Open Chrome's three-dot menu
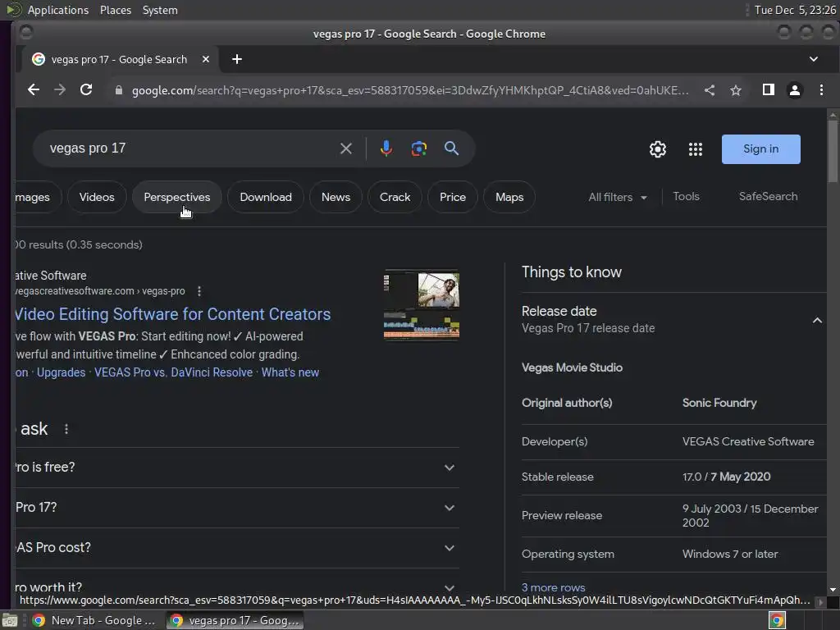The image size is (840, 630). pyautogui.click(x=821, y=90)
